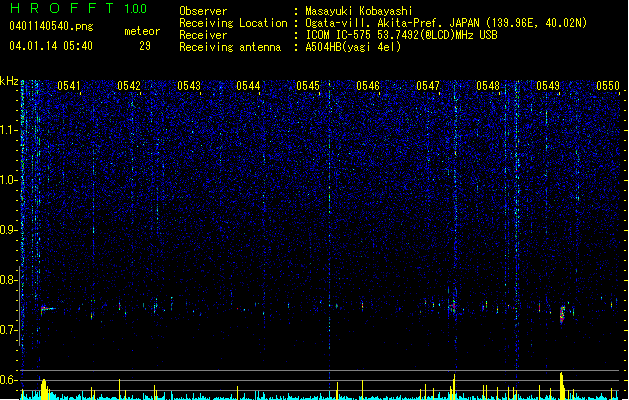
Task: Click the 0549 time marker
Action: pyautogui.click(x=548, y=86)
